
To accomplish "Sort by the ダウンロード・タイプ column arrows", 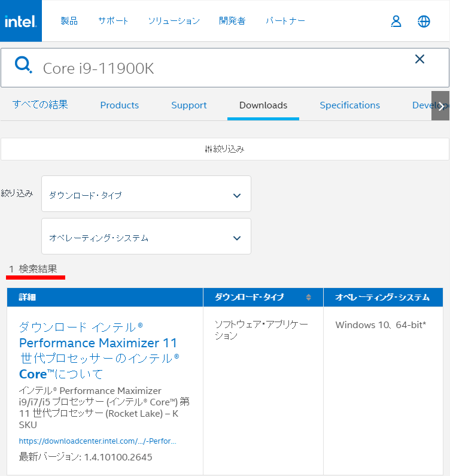I will (308, 297).
